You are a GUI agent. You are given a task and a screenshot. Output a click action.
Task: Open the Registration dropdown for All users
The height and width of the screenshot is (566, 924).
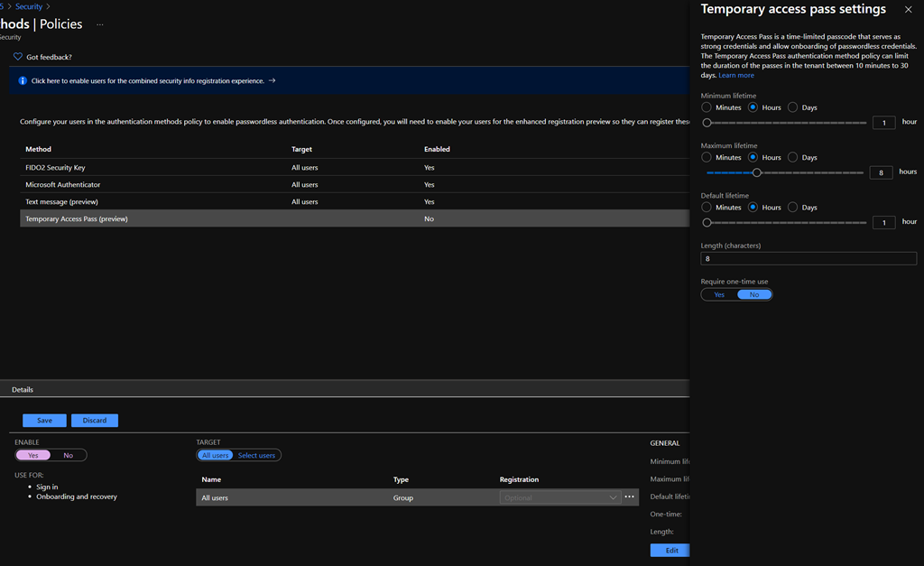[x=559, y=497]
